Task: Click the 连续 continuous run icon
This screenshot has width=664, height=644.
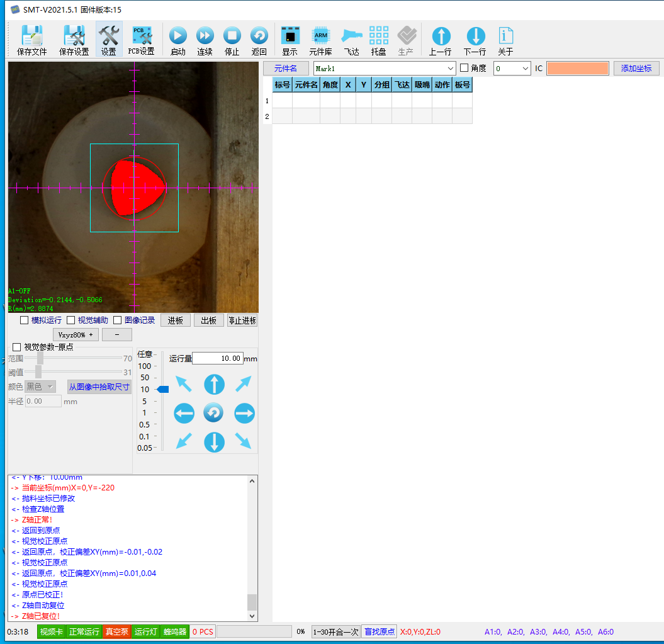Action: tap(205, 40)
